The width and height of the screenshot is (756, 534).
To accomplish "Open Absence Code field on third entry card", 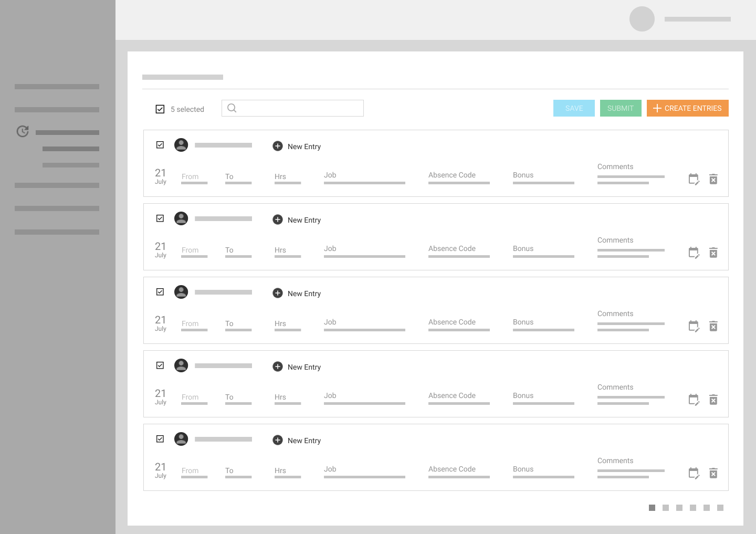I will 459,324.
